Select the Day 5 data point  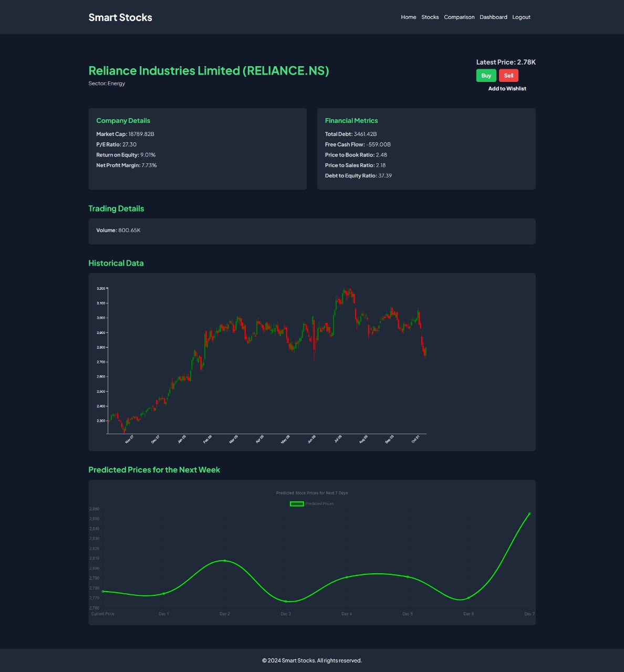click(x=408, y=577)
